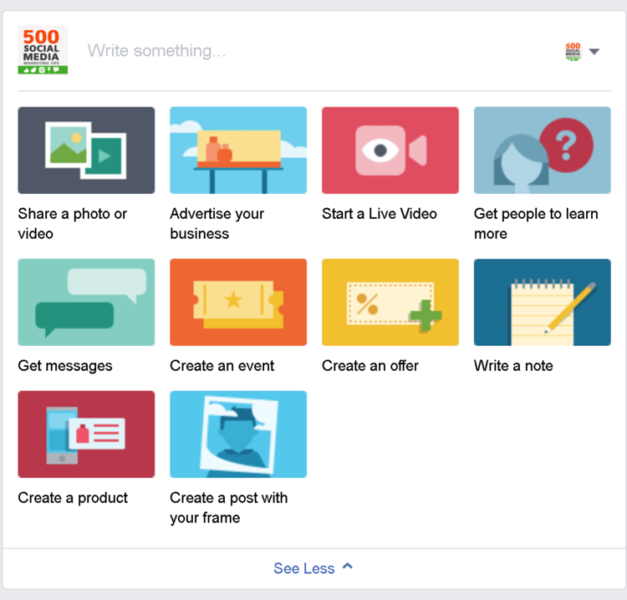Open the Create an event ticket icon
Viewport: 627px width, 600px height.
pyautogui.click(x=238, y=302)
